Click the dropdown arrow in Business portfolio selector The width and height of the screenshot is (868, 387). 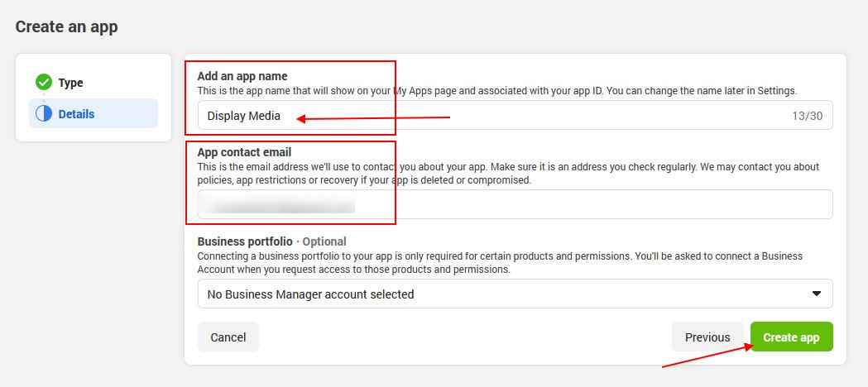(816, 294)
